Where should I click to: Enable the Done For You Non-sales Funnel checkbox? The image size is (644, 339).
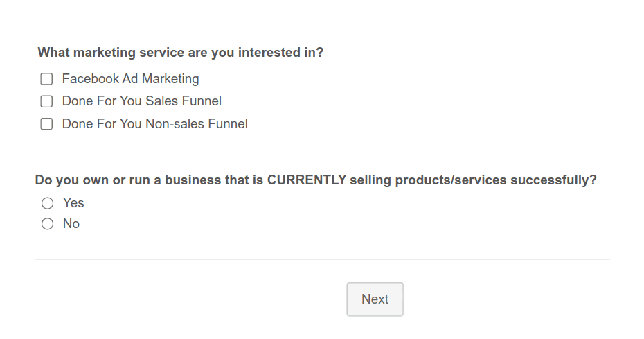pyautogui.click(x=46, y=125)
